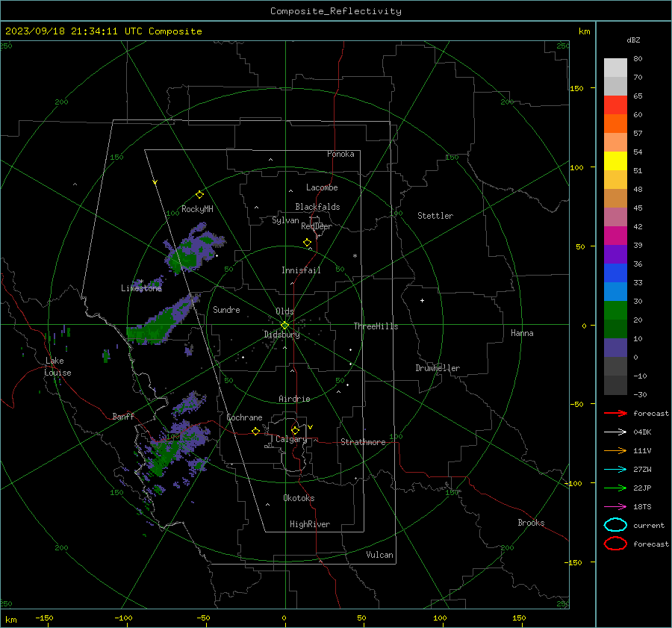Click the Lacombe label
Image resolution: width=672 pixels, height=628 pixels.
coord(322,187)
